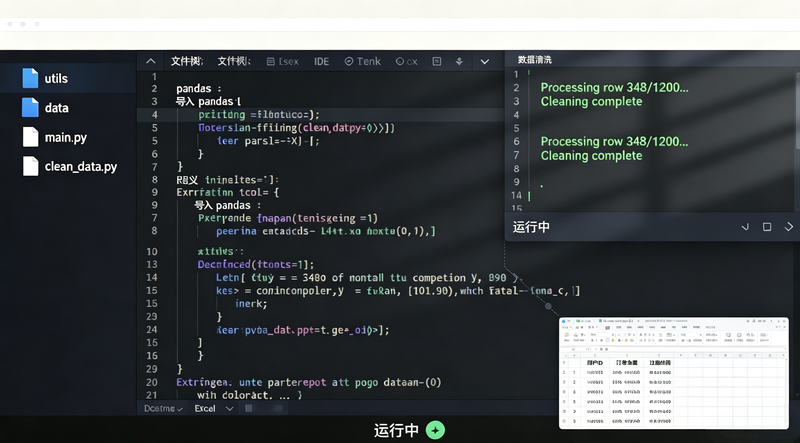
Task: Click output line 7 'Cleaning complete'
Action: coord(591,155)
